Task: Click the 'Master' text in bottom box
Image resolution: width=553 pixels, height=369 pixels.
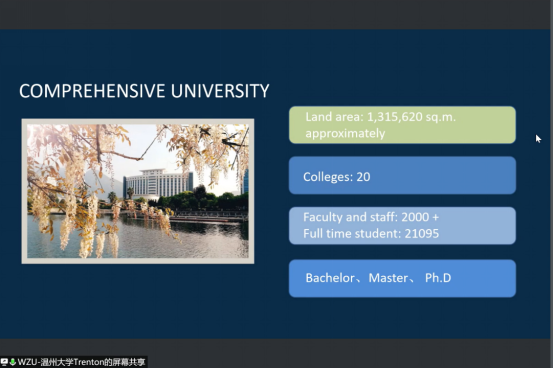Action: click(388, 278)
